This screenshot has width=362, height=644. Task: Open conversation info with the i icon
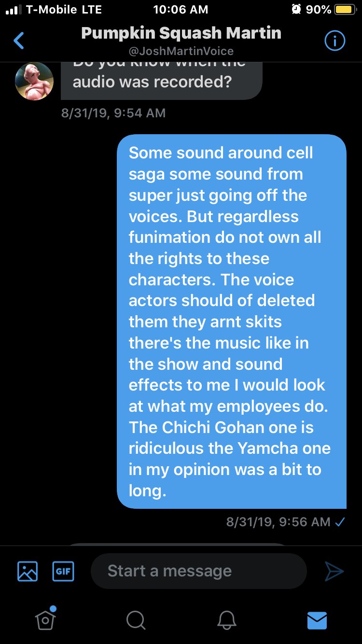coord(334,42)
